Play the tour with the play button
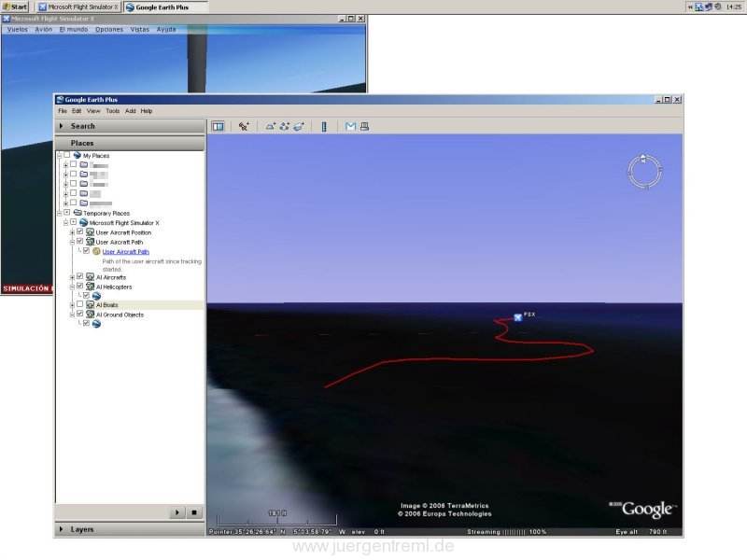This screenshot has width=747, height=560. tap(177, 512)
